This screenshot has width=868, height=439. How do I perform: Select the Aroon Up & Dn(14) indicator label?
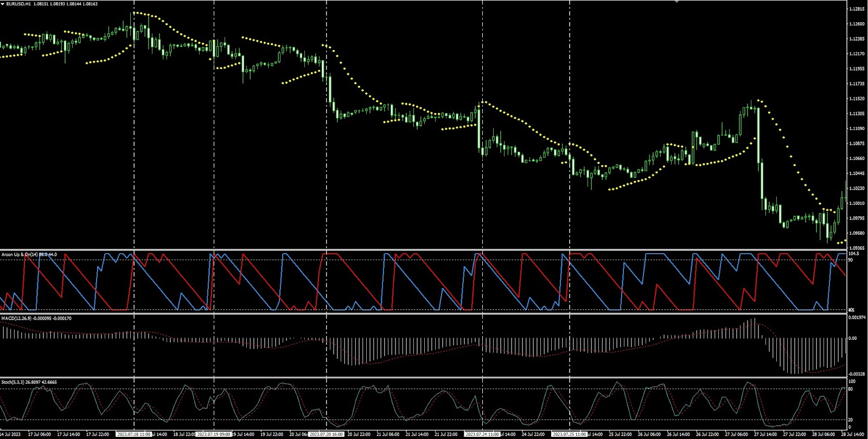pyautogui.click(x=20, y=254)
